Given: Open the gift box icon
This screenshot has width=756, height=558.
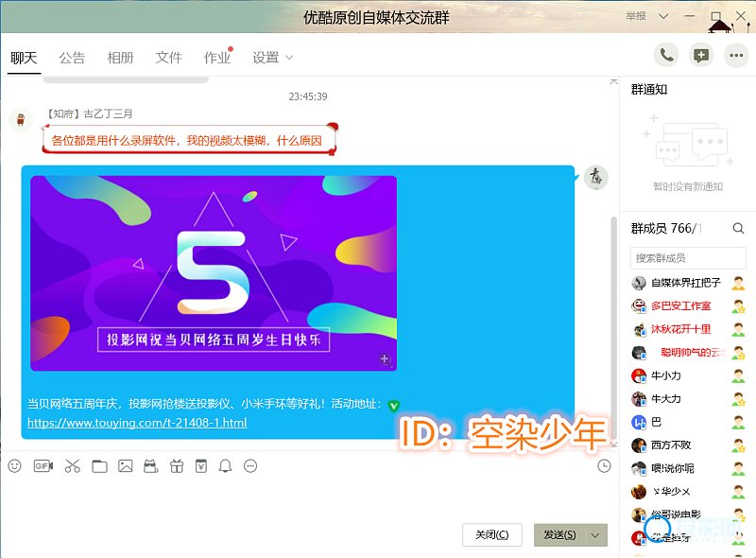Looking at the screenshot, I should pos(177,466).
